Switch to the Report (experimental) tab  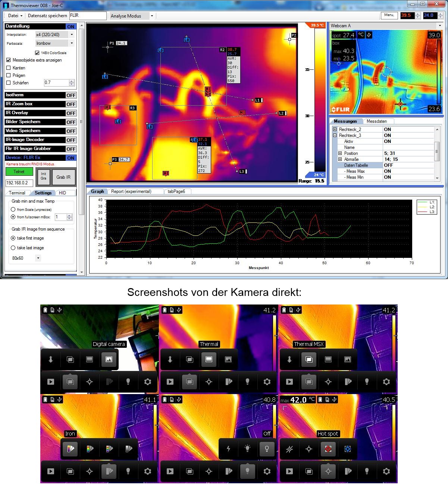(x=131, y=191)
